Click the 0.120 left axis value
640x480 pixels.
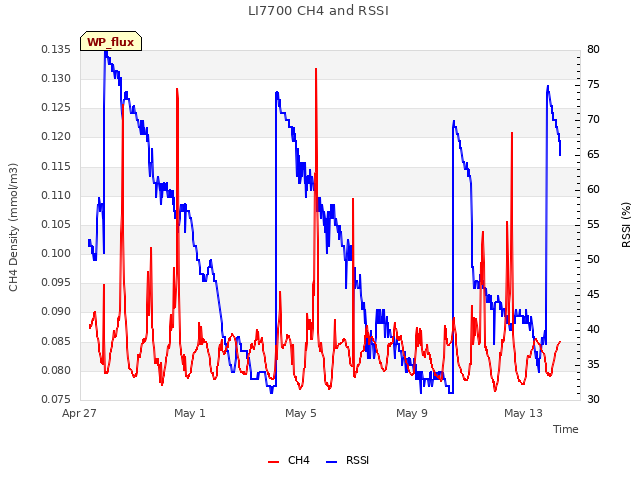[x=56, y=137]
